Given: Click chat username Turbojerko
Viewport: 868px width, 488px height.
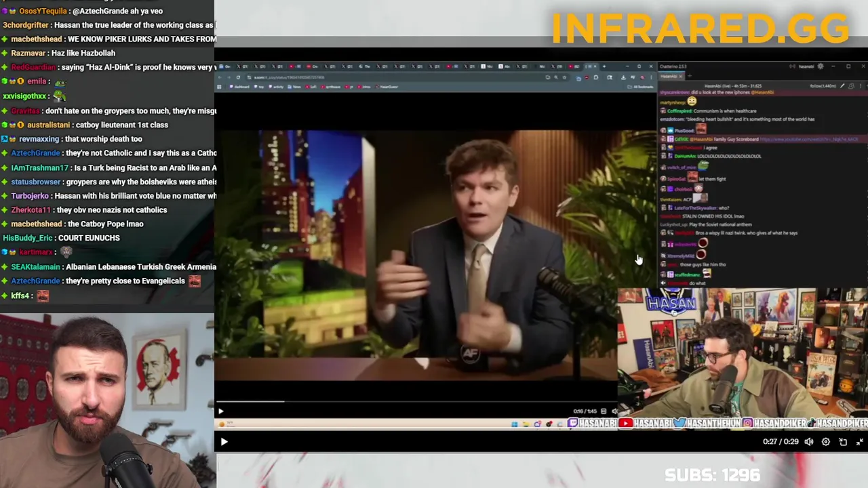Looking at the screenshot, I should (x=30, y=196).
